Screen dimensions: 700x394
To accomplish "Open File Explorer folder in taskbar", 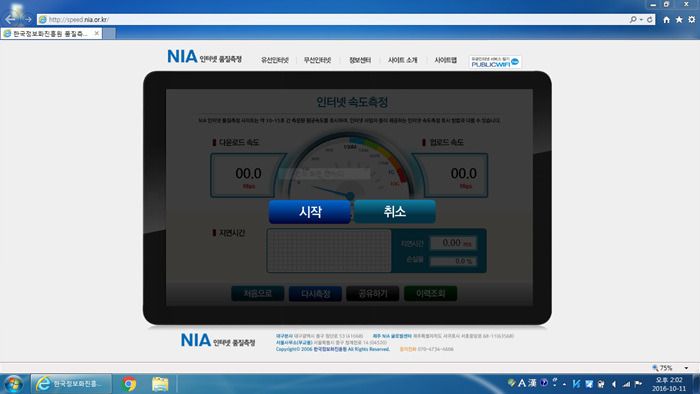I will pos(160,384).
